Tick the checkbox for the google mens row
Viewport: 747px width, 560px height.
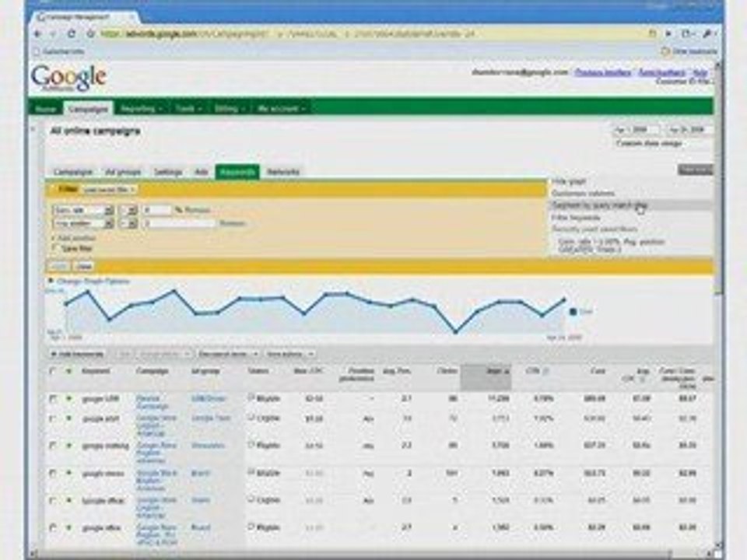(x=52, y=474)
